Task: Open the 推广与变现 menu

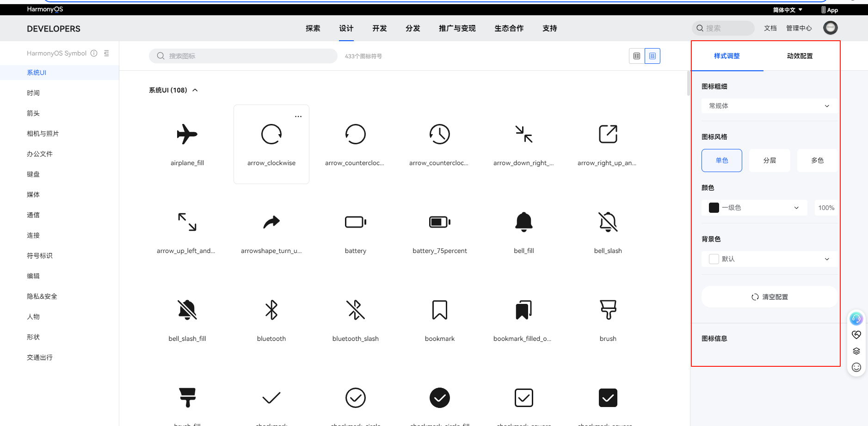Action: coord(457,28)
